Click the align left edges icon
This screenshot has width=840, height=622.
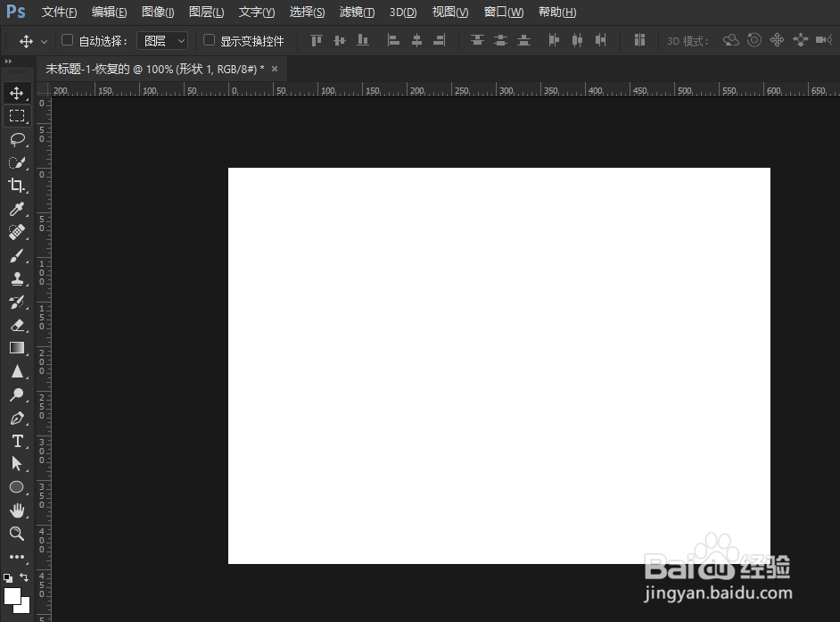(x=394, y=40)
